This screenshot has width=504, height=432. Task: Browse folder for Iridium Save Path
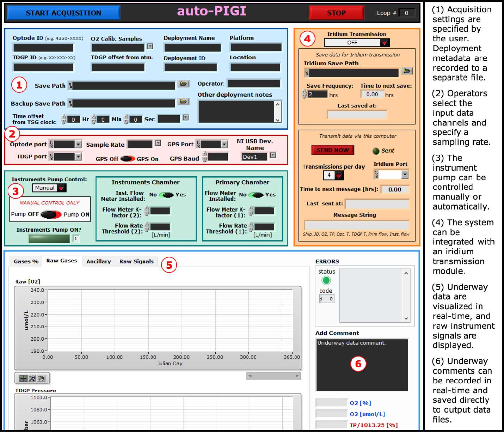(407, 71)
